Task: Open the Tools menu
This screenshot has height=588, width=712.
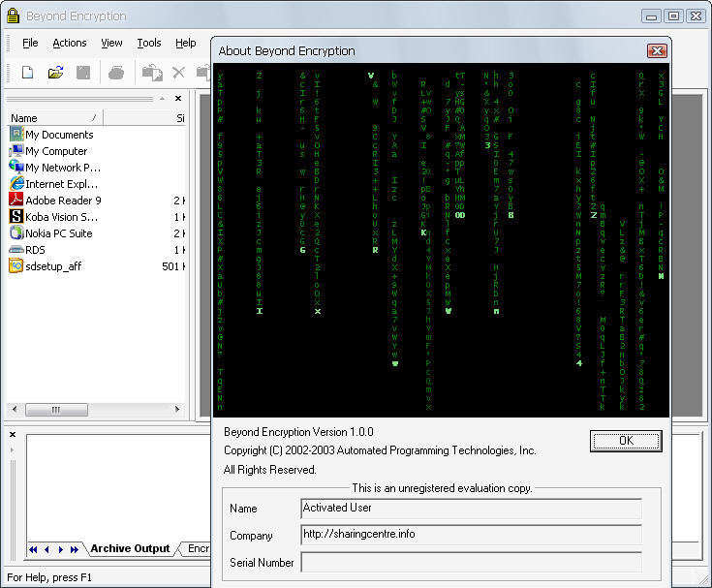Action: coord(149,43)
